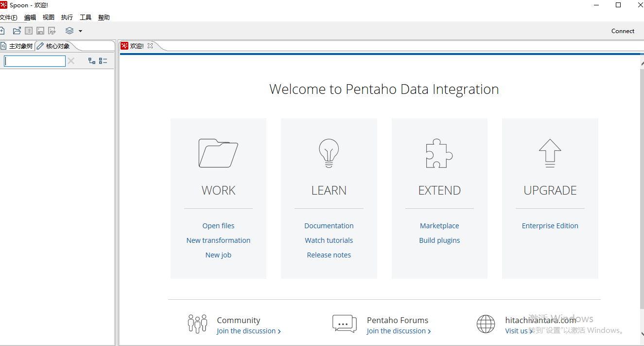Open the 文件(F) menu

[9, 18]
